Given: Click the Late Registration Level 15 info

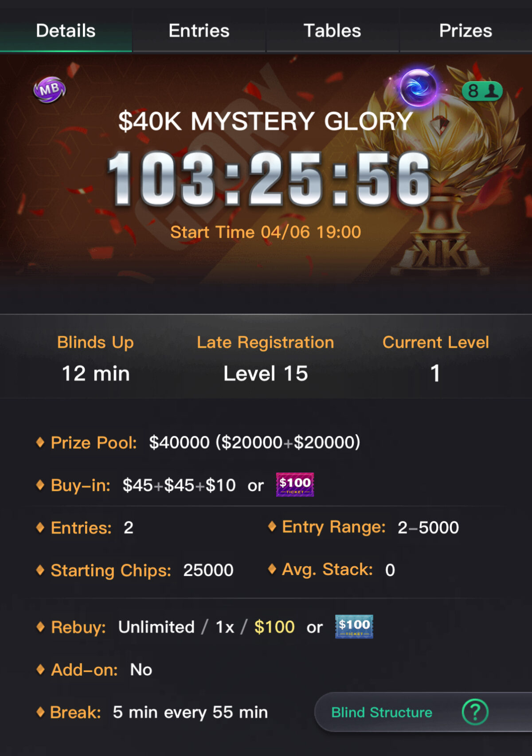Looking at the screenshot, I should click(x=266, y=358).
